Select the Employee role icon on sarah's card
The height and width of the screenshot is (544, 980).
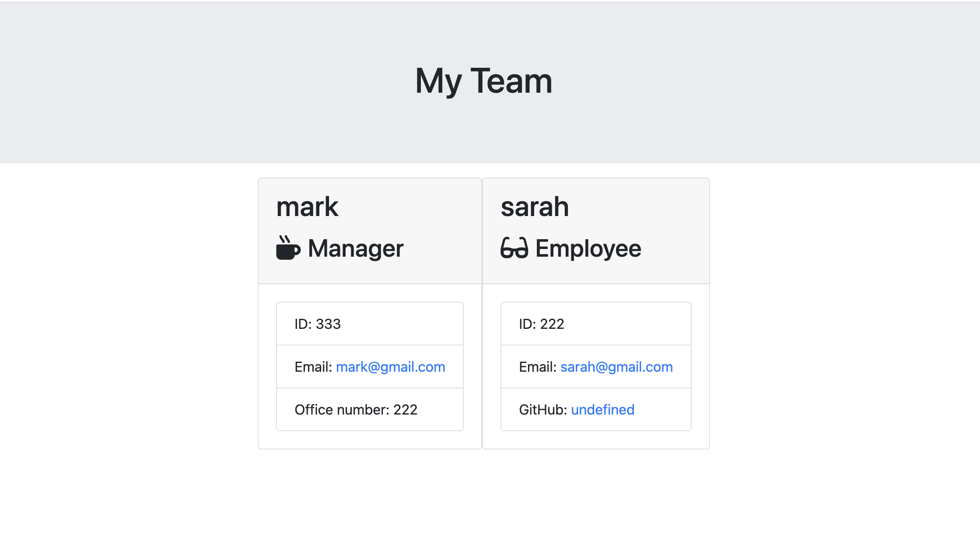515,249
